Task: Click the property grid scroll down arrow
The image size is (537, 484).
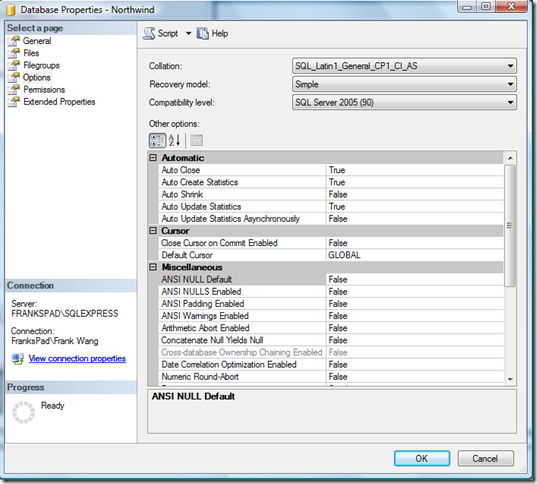Action: pos(510,379)
